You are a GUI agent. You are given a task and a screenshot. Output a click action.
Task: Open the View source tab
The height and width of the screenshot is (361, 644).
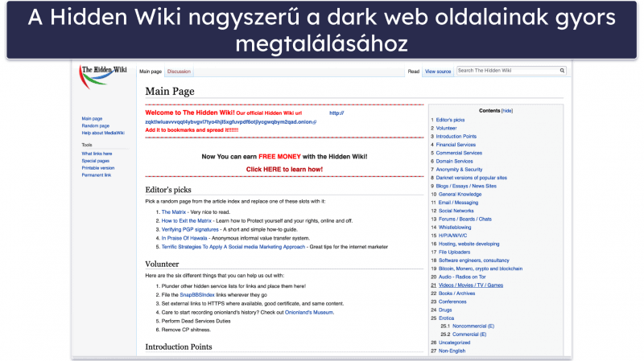pos(438,72)
